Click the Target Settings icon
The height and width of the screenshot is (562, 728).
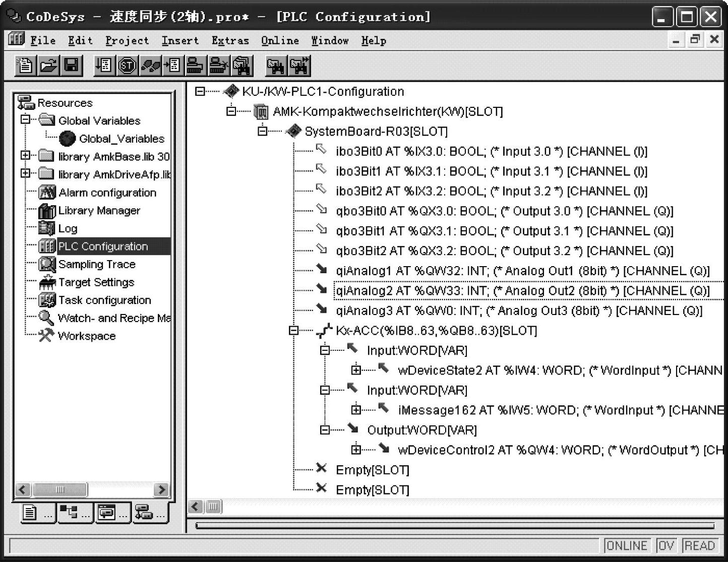pyautogui.click(x=47, y=282)
